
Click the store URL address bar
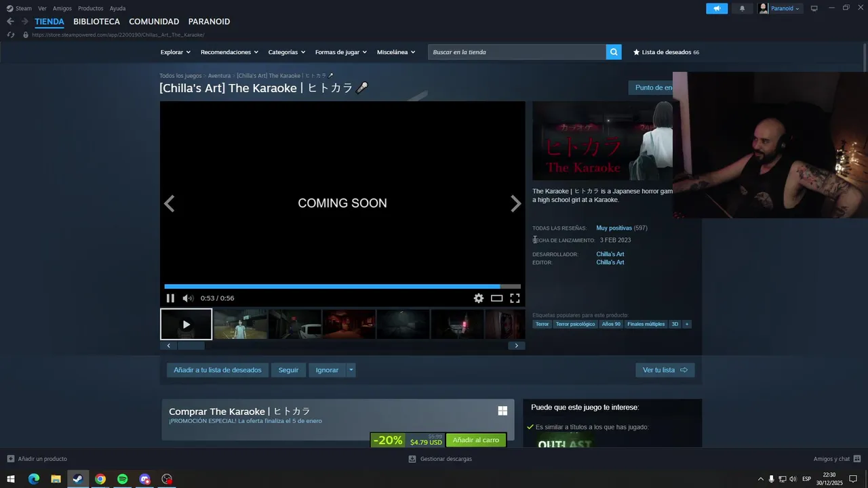(x=118, y=35)
